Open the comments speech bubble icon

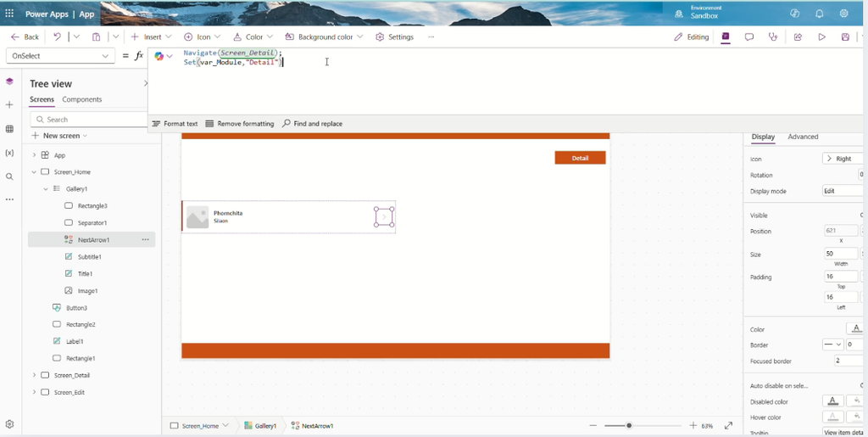749,37
